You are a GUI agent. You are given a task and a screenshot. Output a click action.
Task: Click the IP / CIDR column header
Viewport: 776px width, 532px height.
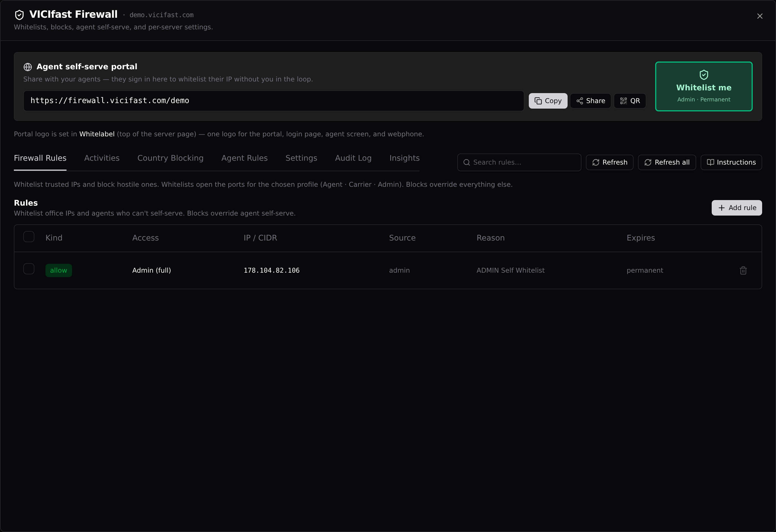260,238
